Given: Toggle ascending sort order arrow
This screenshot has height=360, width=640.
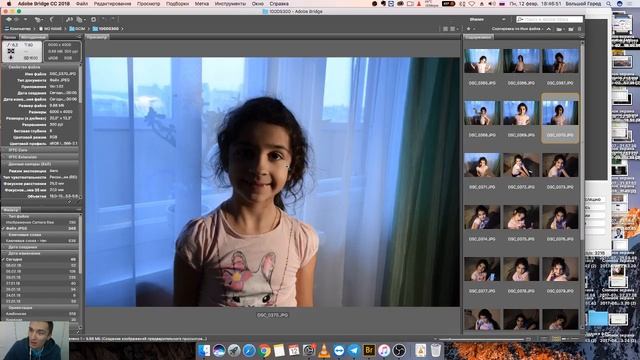Looking at the screenshot, I should pyautogui.click(x=549, y=29).
